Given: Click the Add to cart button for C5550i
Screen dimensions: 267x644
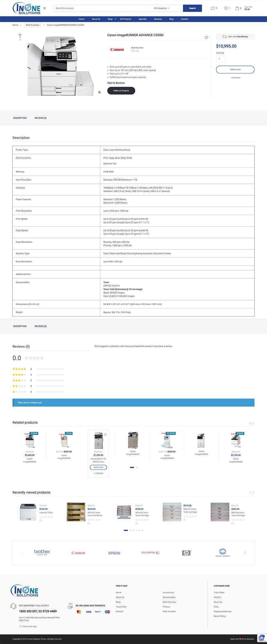Looking at the screenshot, I should [x=235, y=70].
